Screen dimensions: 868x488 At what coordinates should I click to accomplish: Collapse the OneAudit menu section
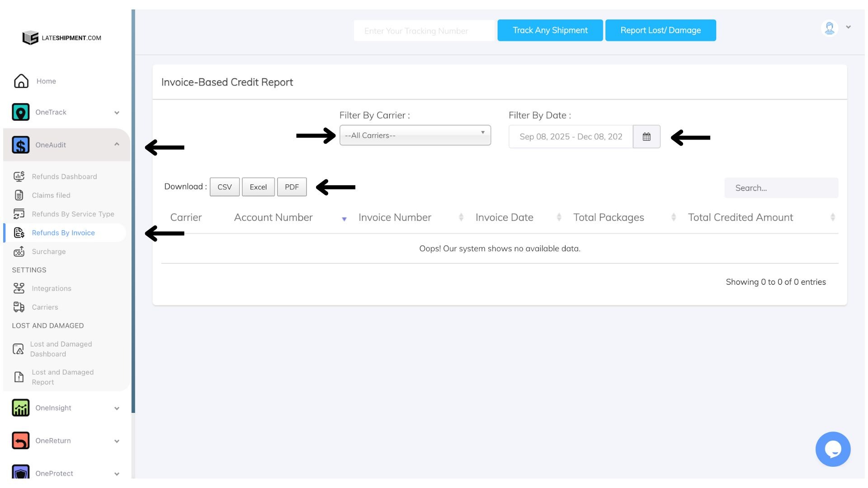pos(117,145)
